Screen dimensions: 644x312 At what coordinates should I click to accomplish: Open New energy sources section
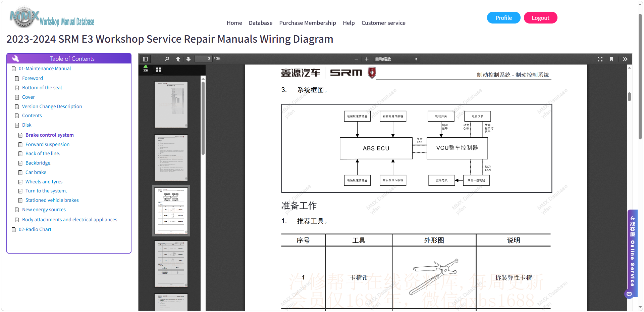pos(44,210)
